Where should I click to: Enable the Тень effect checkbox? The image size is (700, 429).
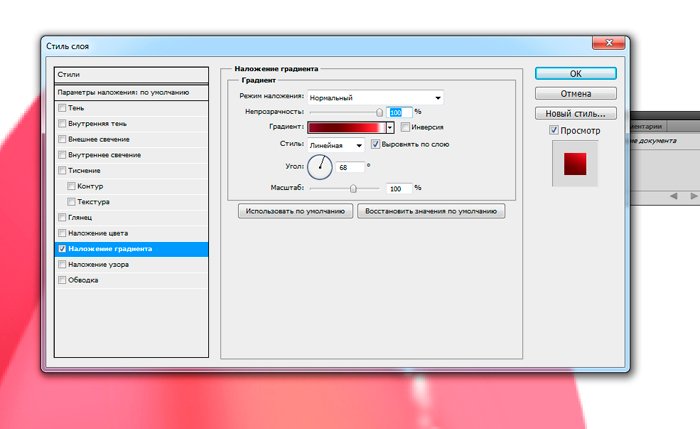(63, 107)
